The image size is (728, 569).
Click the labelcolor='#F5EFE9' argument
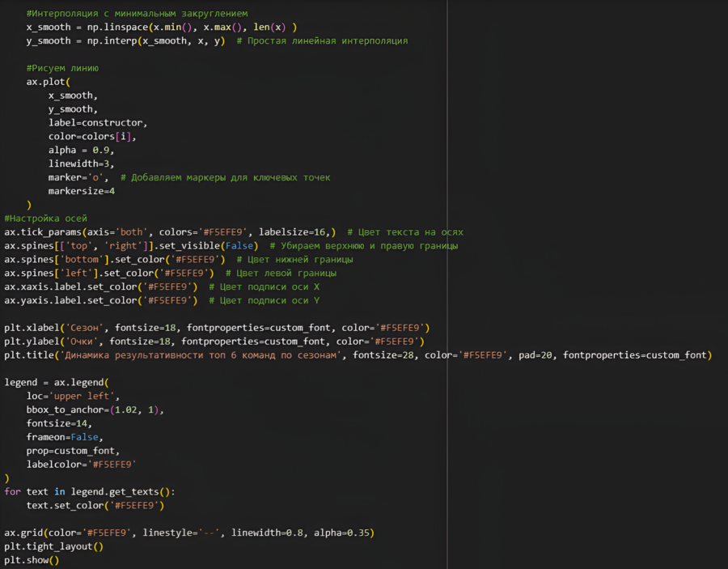click(81, 464)
